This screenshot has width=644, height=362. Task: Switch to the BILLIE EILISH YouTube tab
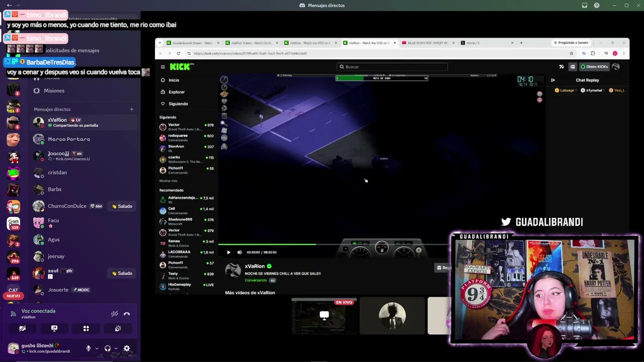coord(428,43)
